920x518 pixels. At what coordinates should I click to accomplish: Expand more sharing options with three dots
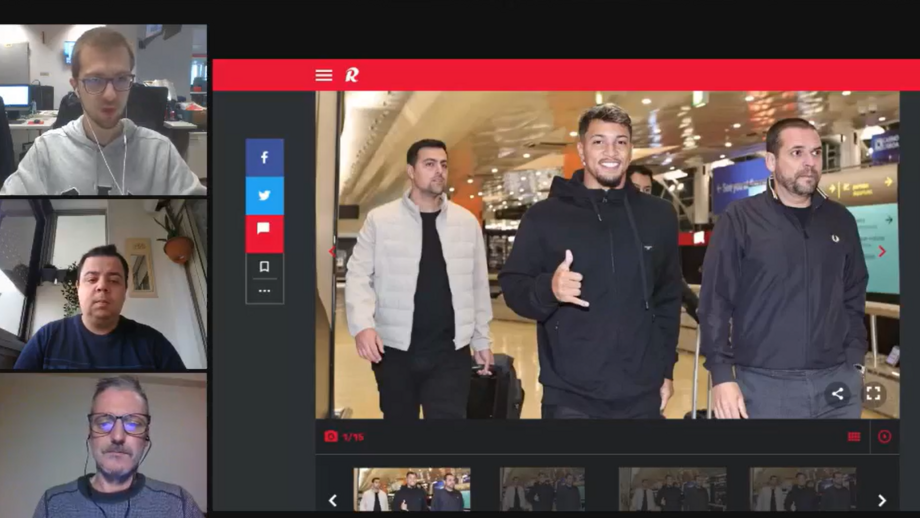[x=264, y=291]
